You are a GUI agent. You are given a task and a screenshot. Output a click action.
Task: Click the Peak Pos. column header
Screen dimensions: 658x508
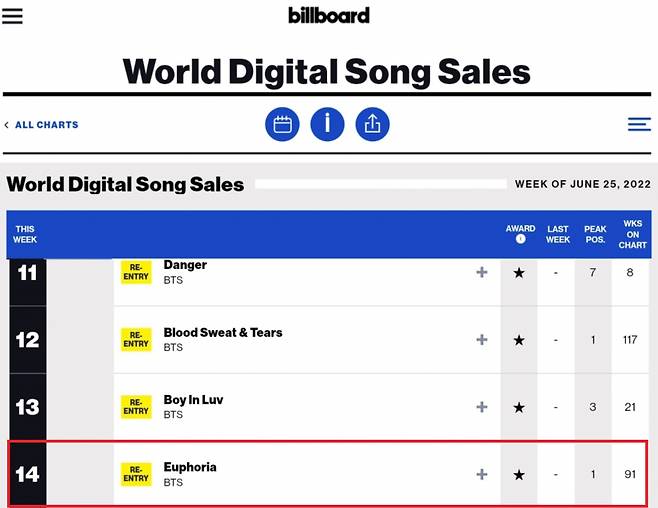(x=595, y=234)
